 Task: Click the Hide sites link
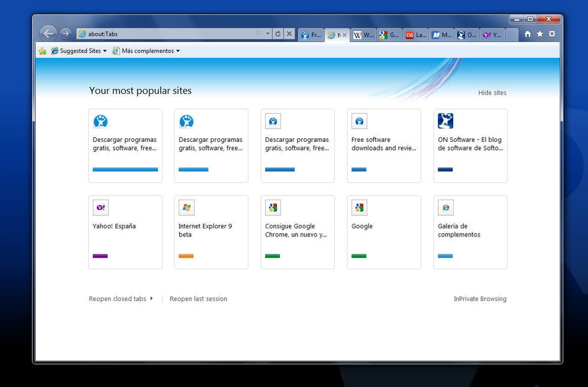[x=492, y=92]
